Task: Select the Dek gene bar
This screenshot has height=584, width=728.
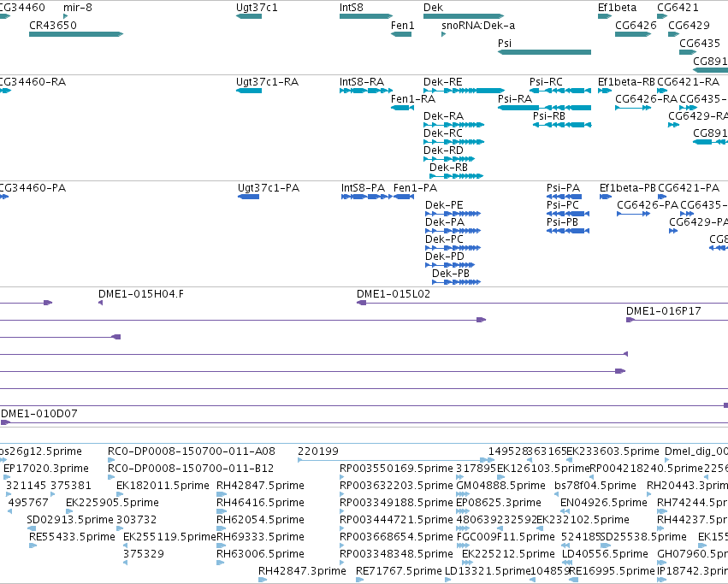Action: (464, 16)
